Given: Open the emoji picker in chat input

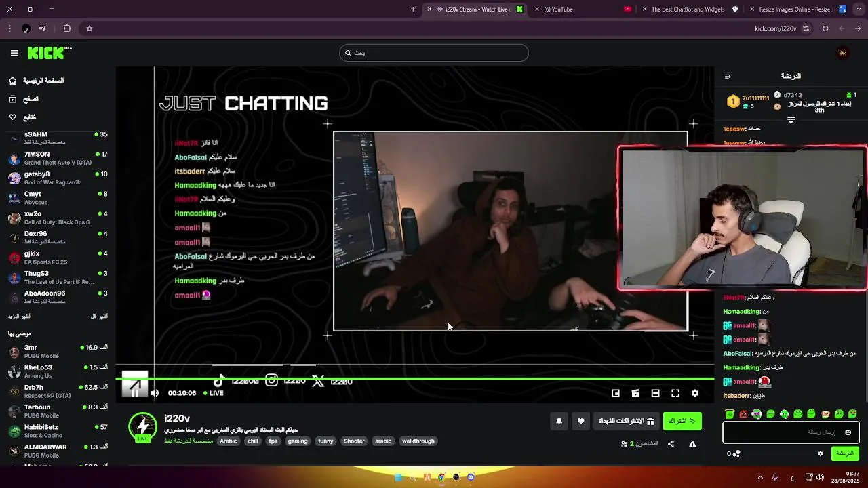Looking at the screenshot, I should coord(848,432).
